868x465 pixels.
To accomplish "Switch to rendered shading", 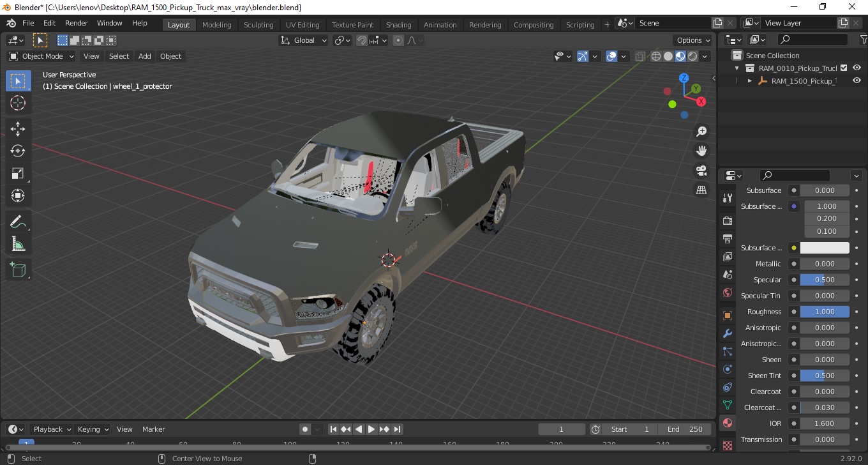I will [x=692, y=56].
